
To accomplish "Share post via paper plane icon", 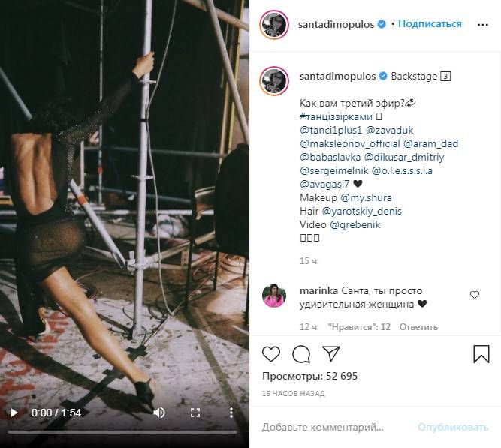I will [331, 354].
